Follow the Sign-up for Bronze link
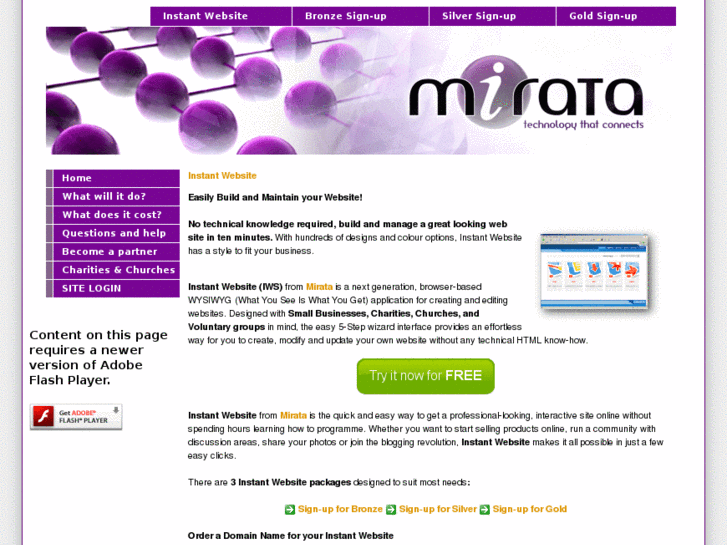727x545 pixels. [340, 509]
